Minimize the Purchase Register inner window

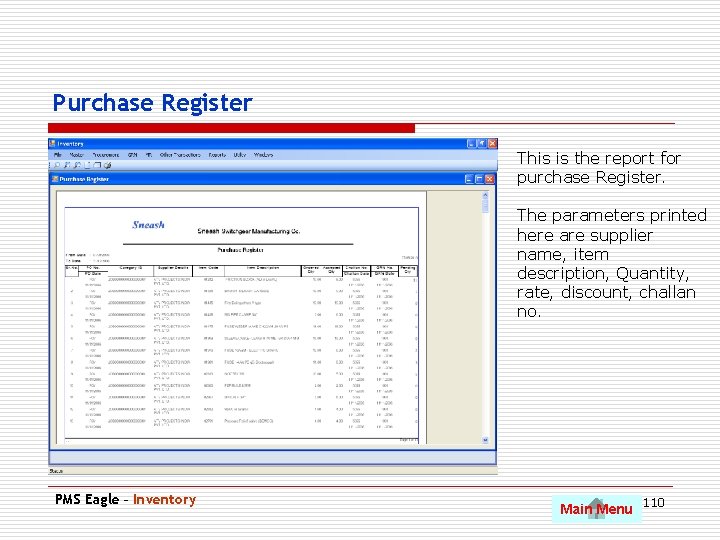click(x=469, y=179)
